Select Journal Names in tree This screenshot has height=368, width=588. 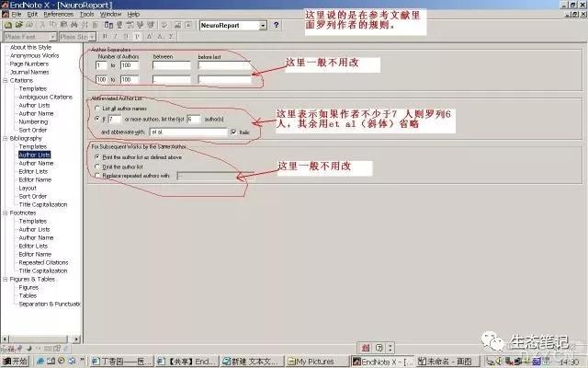click(29, 72)
